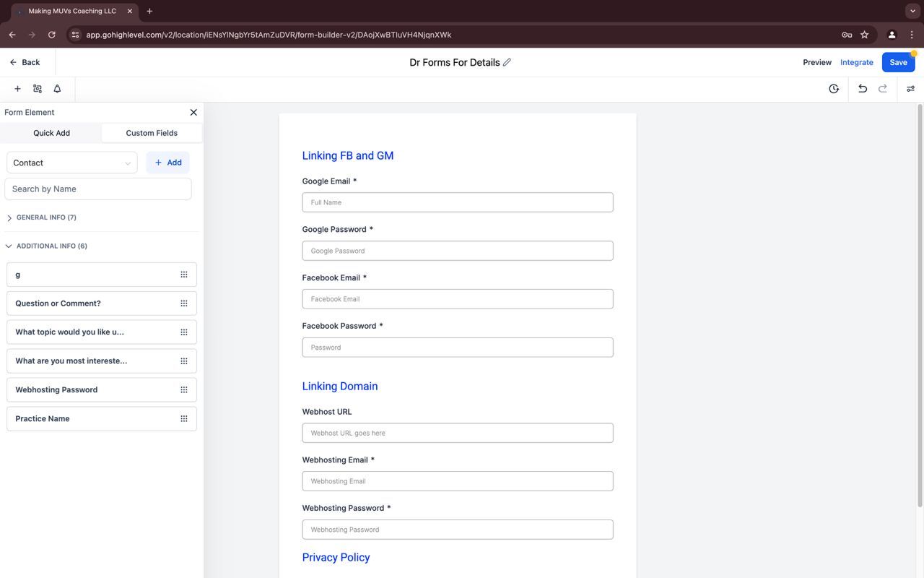This screenshot has width=924, height=578.
Task: Click the Search by Name field
Action: coord(98,189)
